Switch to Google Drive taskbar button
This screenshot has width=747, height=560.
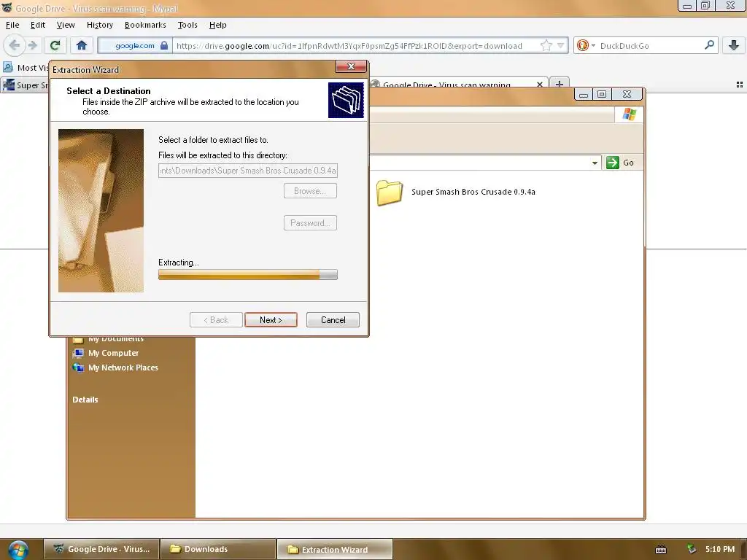tap(101, 549)
